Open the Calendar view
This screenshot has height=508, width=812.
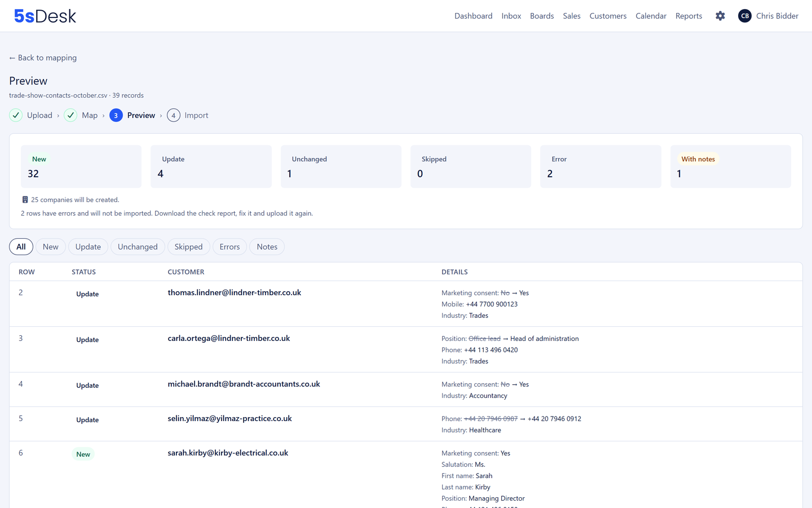651,16
